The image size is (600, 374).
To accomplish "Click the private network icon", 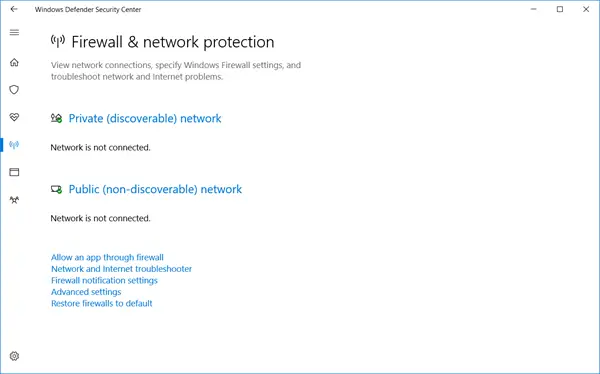I will click(x=57, y=118).
